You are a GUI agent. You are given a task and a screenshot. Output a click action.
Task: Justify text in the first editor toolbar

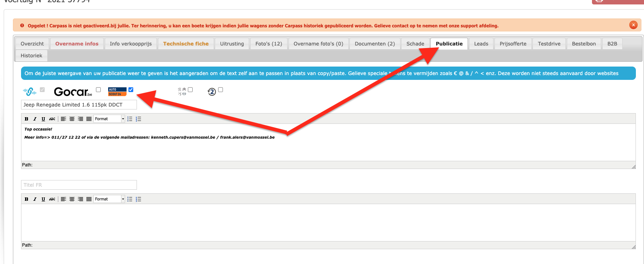pyautogui.click(x=89, y=119)
